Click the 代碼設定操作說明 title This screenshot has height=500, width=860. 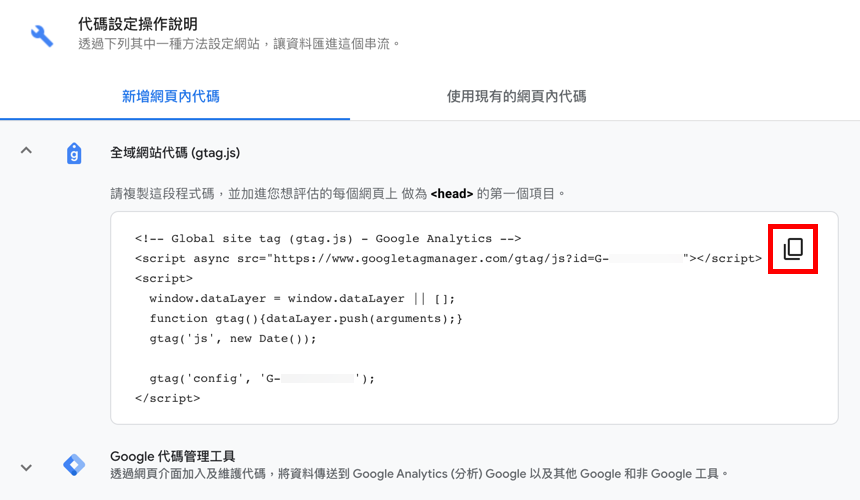point(138,24)
